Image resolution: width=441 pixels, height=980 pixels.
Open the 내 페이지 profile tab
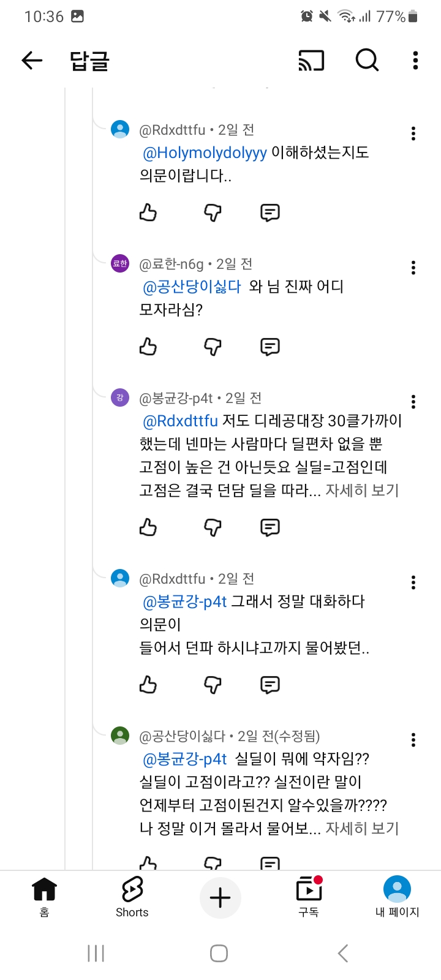coord(397,897)
